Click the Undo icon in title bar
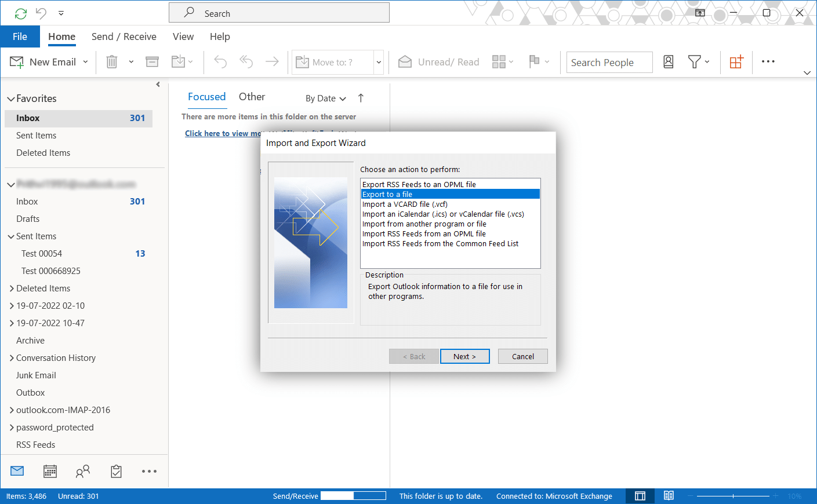 click(x=41, y=13)
